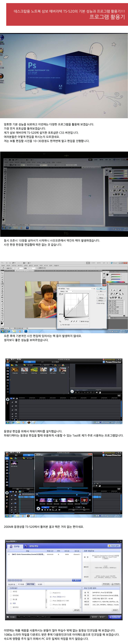The height and width of the screenshot is (644, 128).
Task: Click effect track fx icon in first PowerDirector timeline
Action: click(x=16, y=406)
